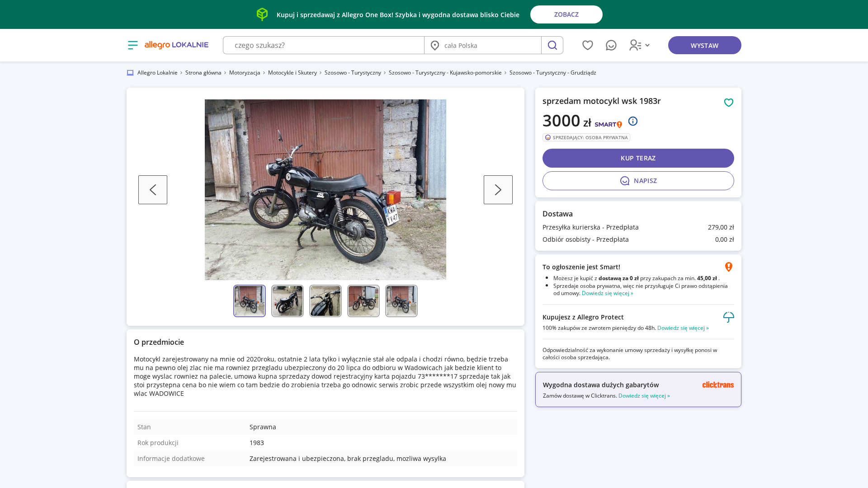Open Motocykle i Skutery breadcrumb

point(292,73)
